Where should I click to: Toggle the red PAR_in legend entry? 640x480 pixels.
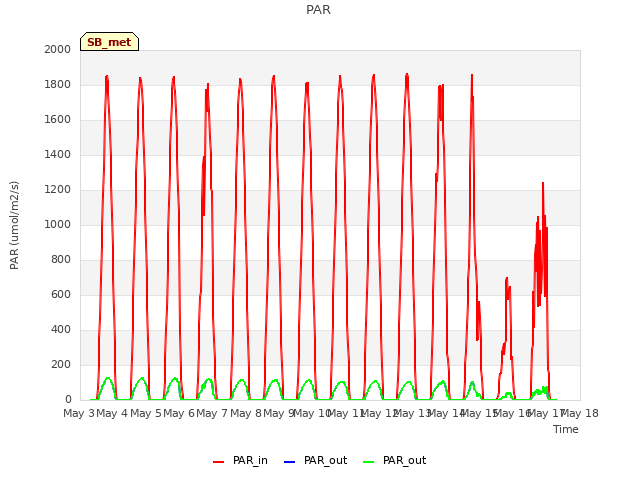pos(240,460)
